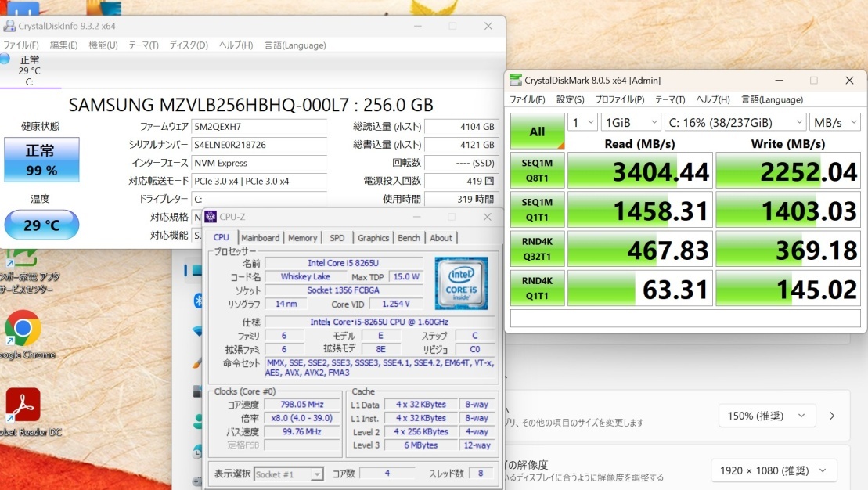Click transfer mode field PCIe 3.0 x4

259,181
